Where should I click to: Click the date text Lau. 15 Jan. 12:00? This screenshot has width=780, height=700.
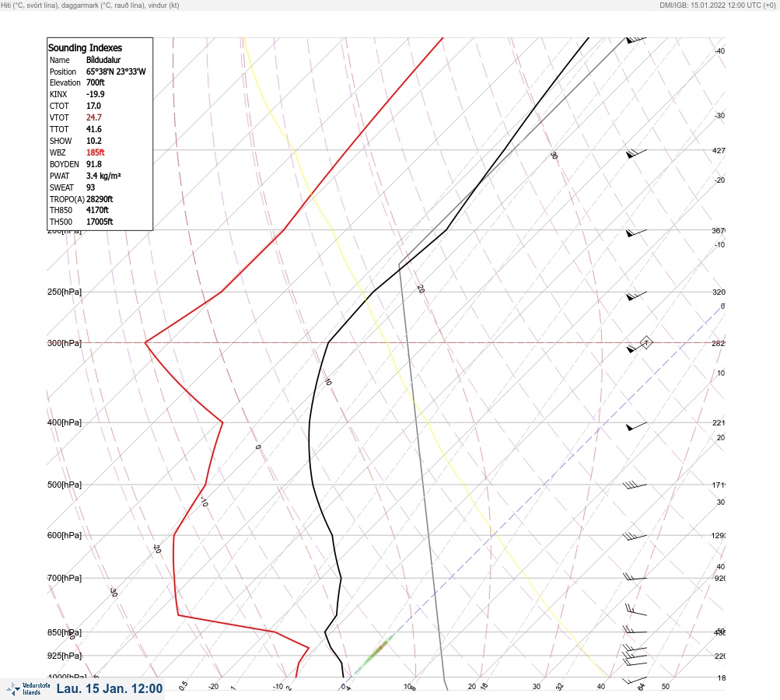tap(110, 688)
